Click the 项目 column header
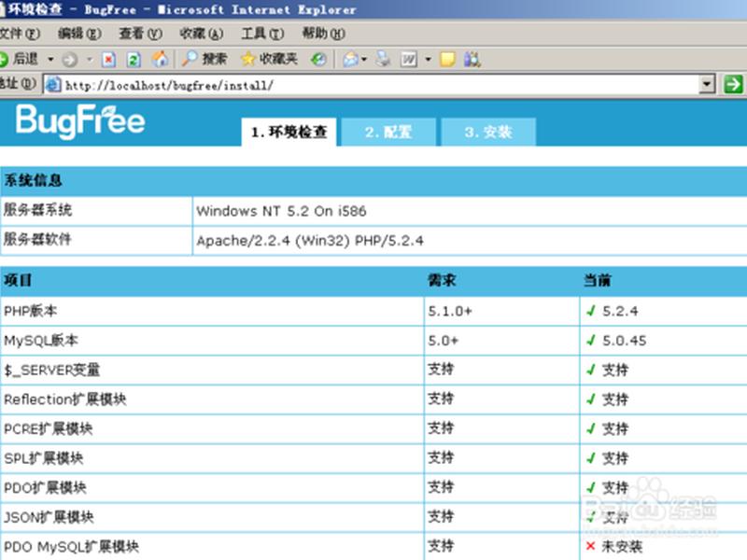This screenshot has width=747, height=560. click(18, 280)
